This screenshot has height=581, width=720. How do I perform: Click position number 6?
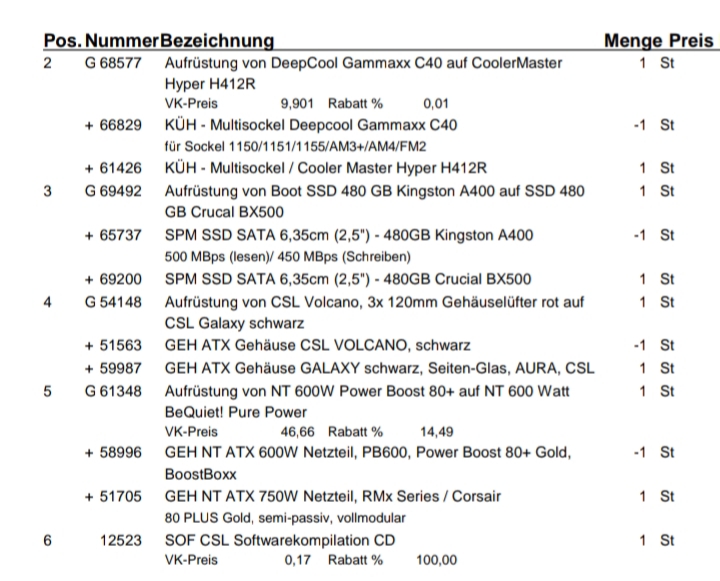tap(47, 541)
